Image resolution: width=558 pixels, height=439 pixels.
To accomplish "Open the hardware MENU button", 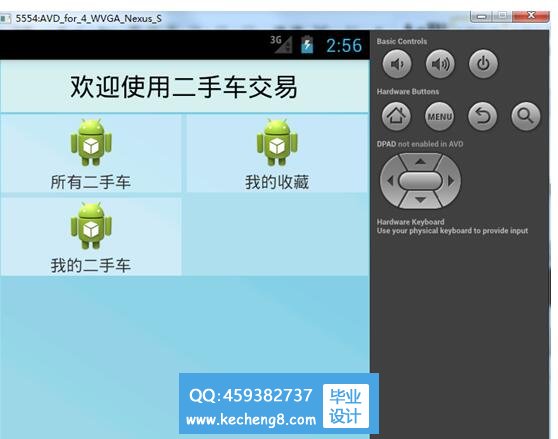I will (439, 116).
